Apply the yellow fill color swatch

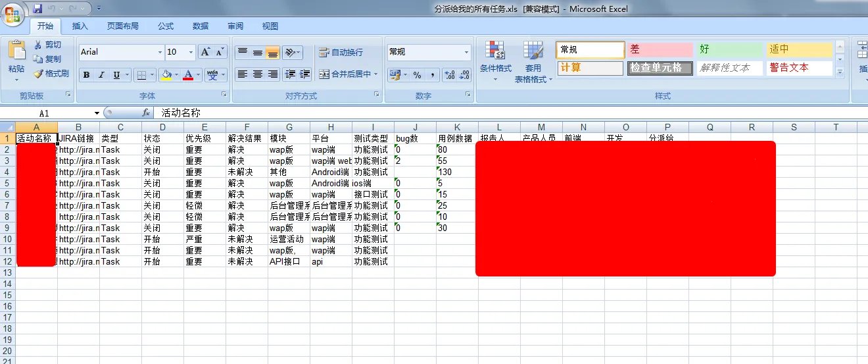pyautogui.click(x=166, y=75)
